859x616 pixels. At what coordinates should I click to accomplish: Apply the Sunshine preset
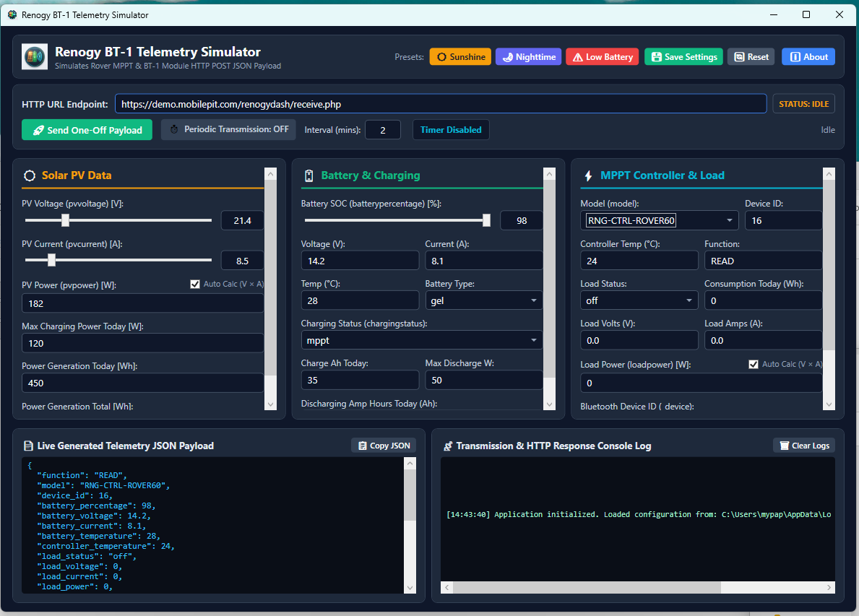coord(460,57)
